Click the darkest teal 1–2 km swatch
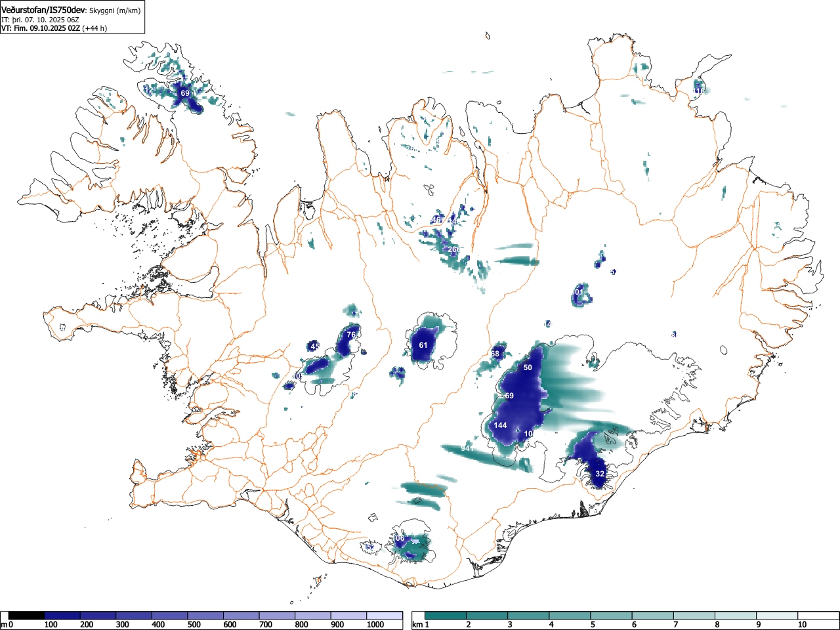 click(x=446, y=616)
